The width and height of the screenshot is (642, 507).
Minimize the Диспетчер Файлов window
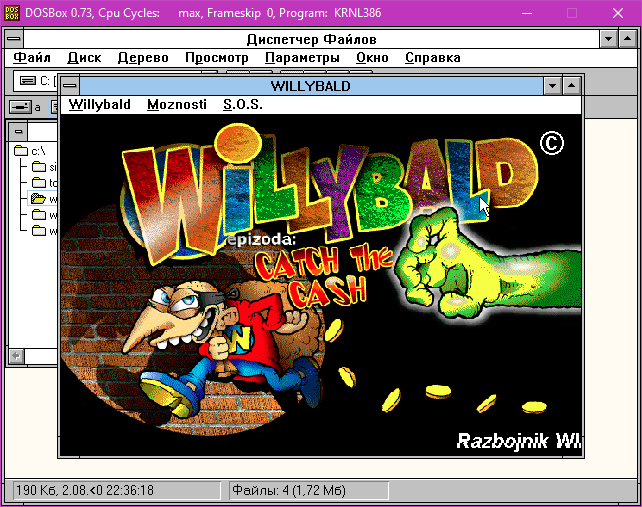(x=608, y=39)
